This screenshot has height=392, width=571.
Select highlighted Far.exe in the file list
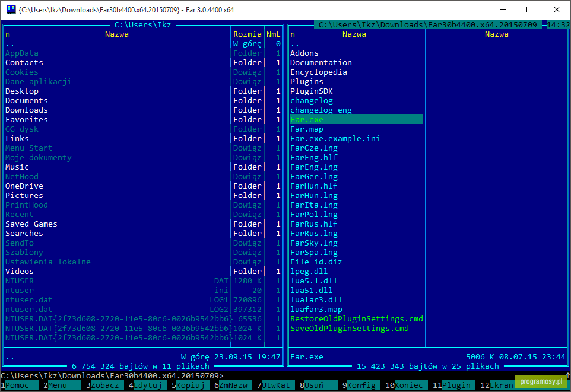357,119
